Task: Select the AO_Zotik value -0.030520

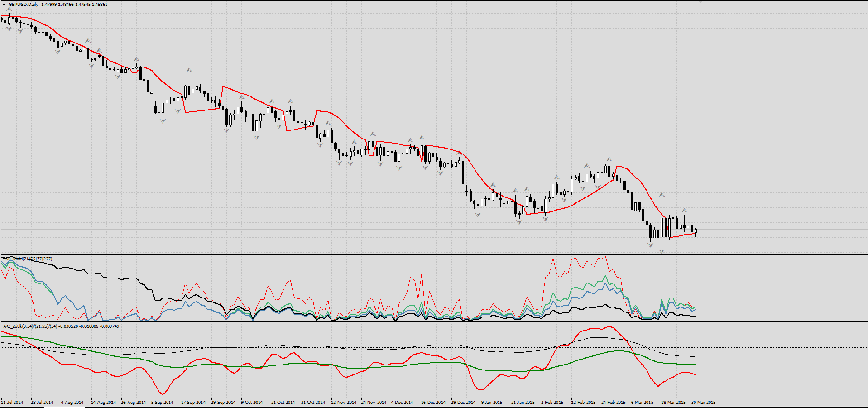Action: point(69,326)
